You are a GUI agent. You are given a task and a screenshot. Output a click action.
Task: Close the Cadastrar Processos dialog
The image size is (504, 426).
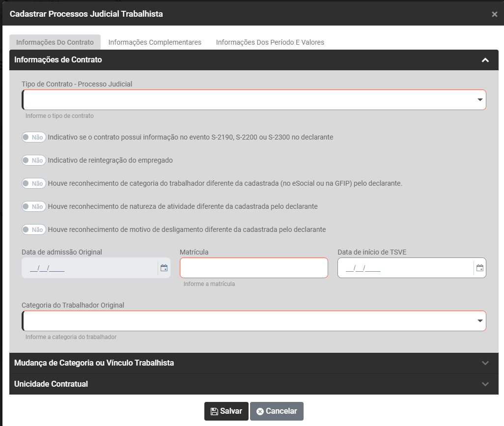494,14
